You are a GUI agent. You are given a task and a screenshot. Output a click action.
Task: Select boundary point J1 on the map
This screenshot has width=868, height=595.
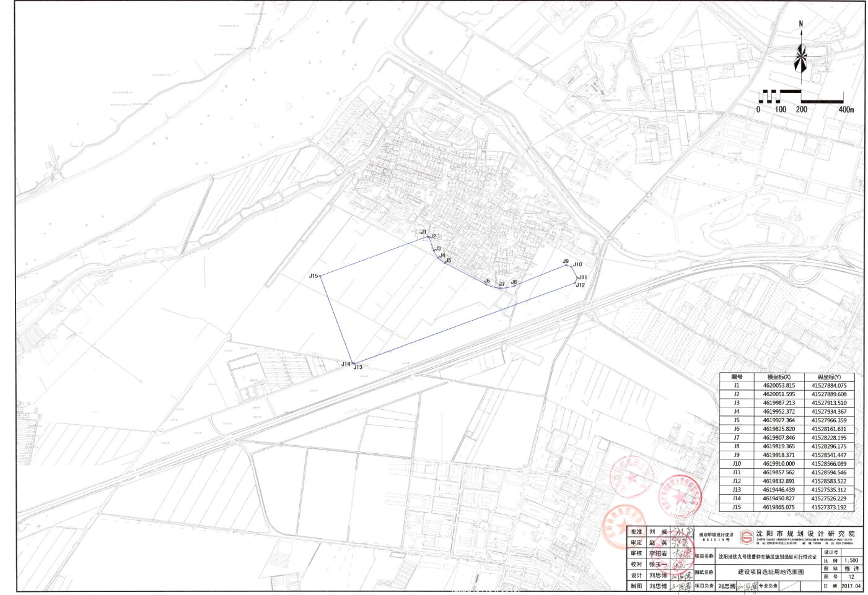tap(426, 237)
